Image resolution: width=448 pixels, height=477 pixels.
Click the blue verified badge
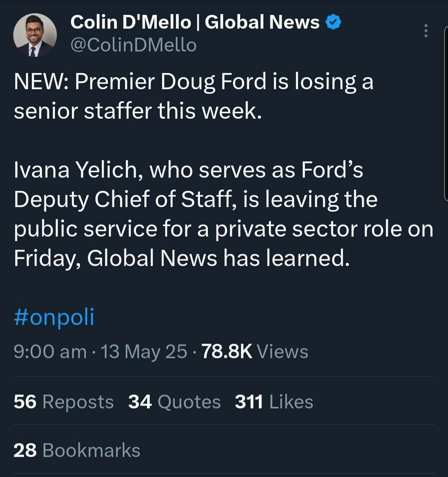coord(333,22)
